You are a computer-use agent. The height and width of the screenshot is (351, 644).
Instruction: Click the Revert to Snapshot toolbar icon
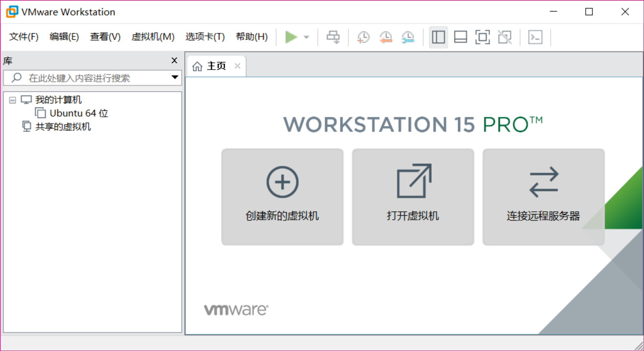click(386, 37)
